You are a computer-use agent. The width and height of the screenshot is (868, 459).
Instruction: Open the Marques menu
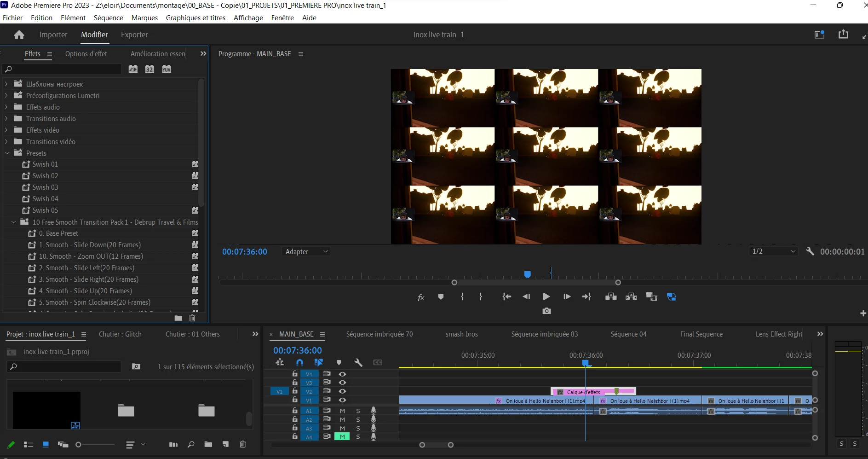pyautogui.click(x=144, y=17)
